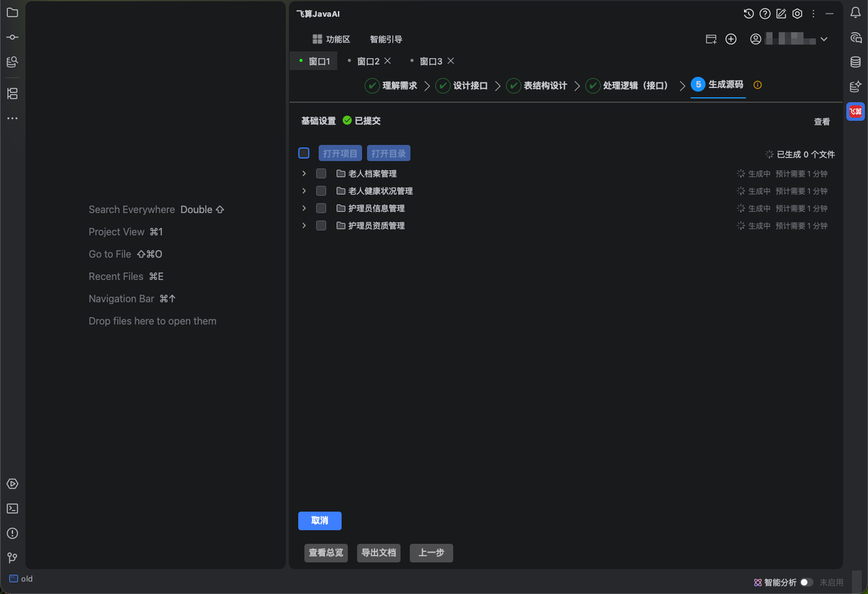Add a new window with the plus icon

(x=731, y=39)
